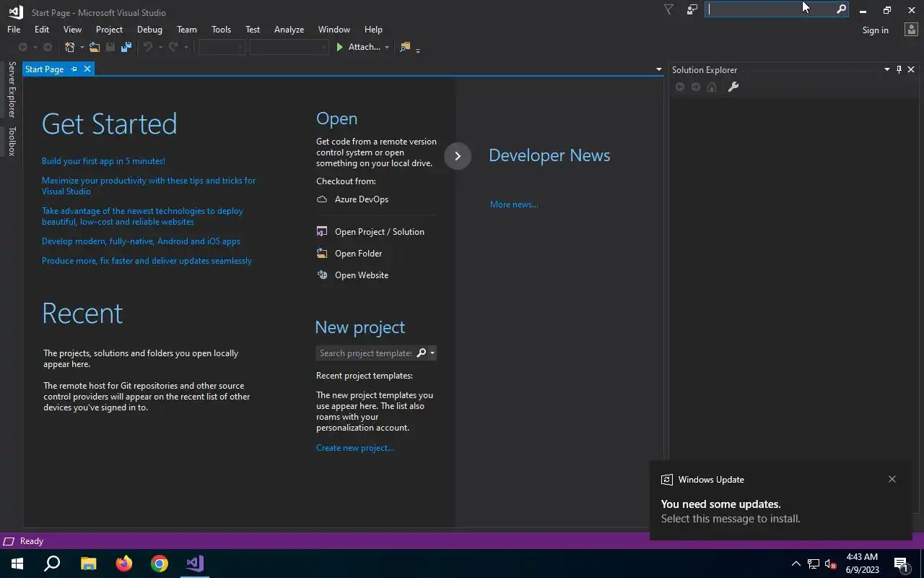Click the Undo toolbar icon

147,47
